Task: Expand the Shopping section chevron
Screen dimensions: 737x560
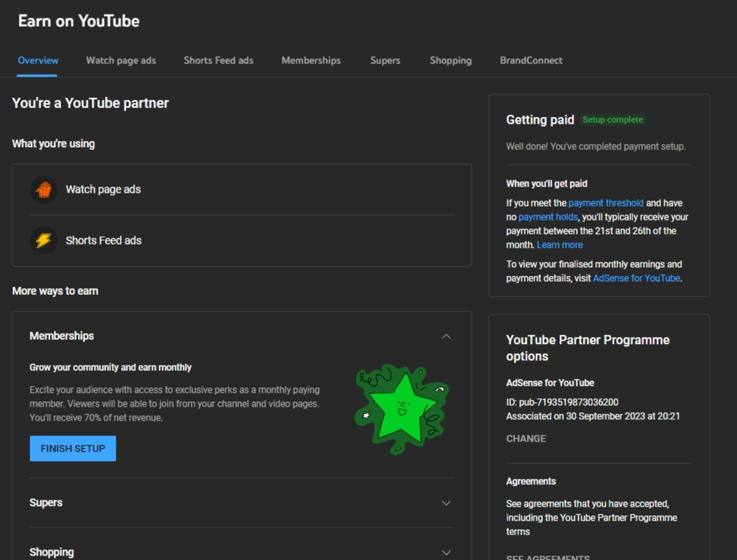Action: 446,553
